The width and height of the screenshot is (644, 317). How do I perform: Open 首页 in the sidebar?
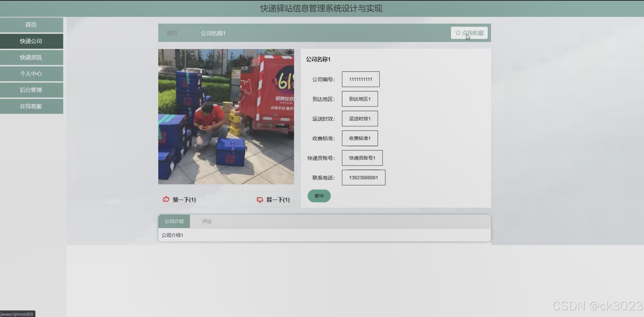(x=31, y=25)
